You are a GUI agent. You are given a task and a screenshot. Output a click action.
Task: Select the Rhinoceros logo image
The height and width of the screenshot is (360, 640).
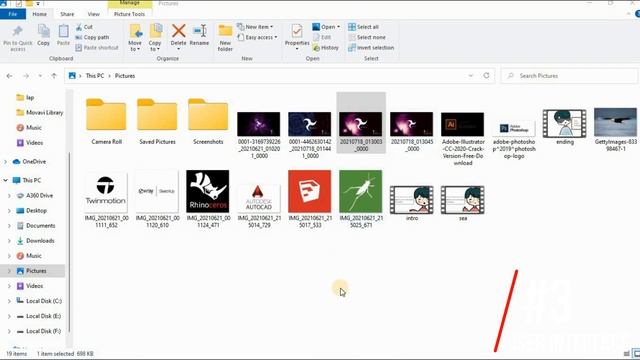click(x=208, y=198)
